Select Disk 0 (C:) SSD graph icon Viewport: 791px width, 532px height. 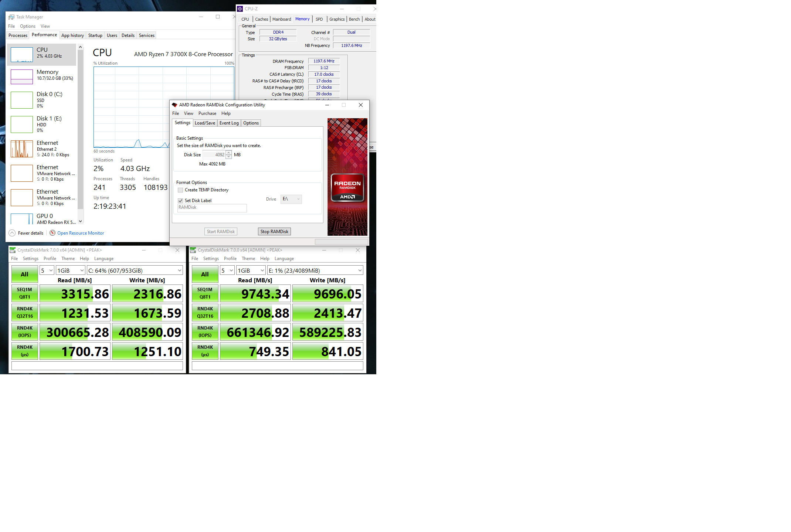pyautogui.click(x=22, y=100)
